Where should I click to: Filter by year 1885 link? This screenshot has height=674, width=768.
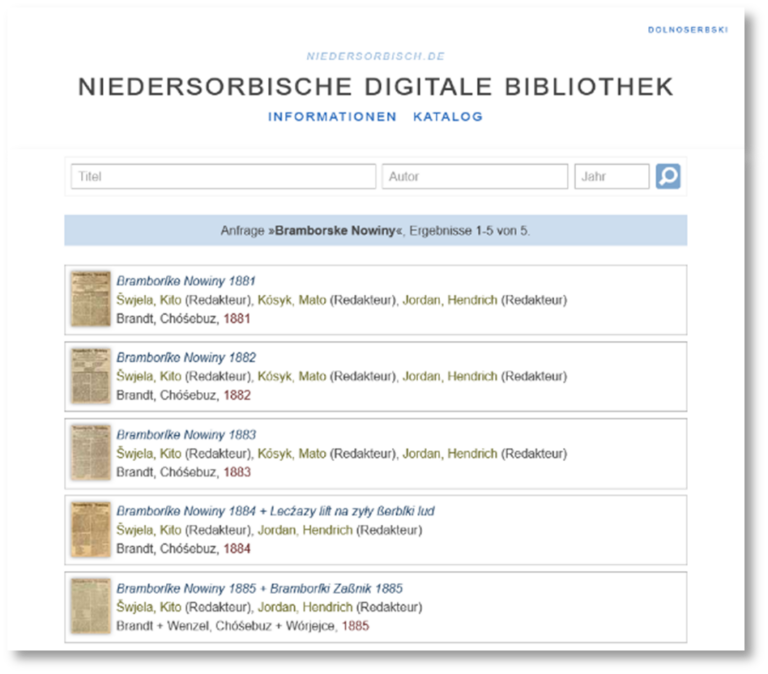click(355, 626)
